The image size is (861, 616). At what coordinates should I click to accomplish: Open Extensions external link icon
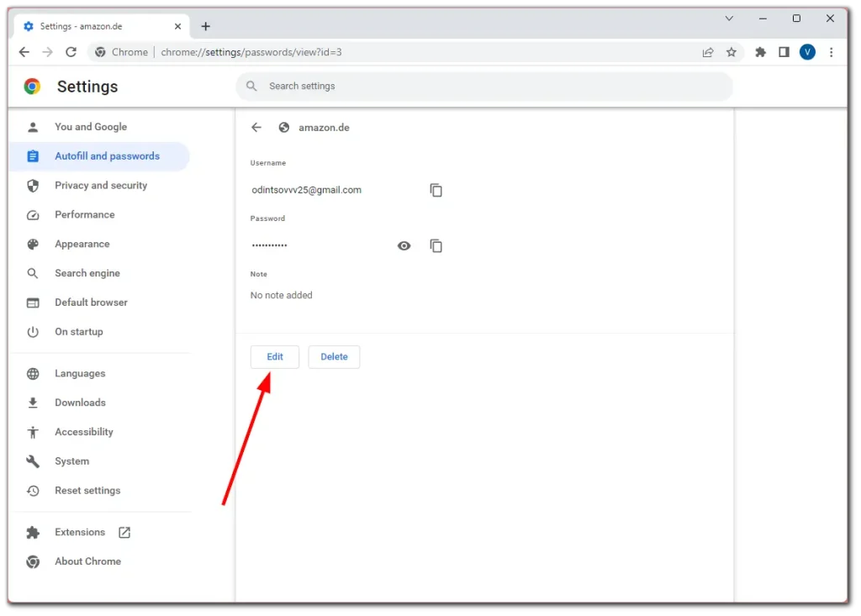(124, 532)
